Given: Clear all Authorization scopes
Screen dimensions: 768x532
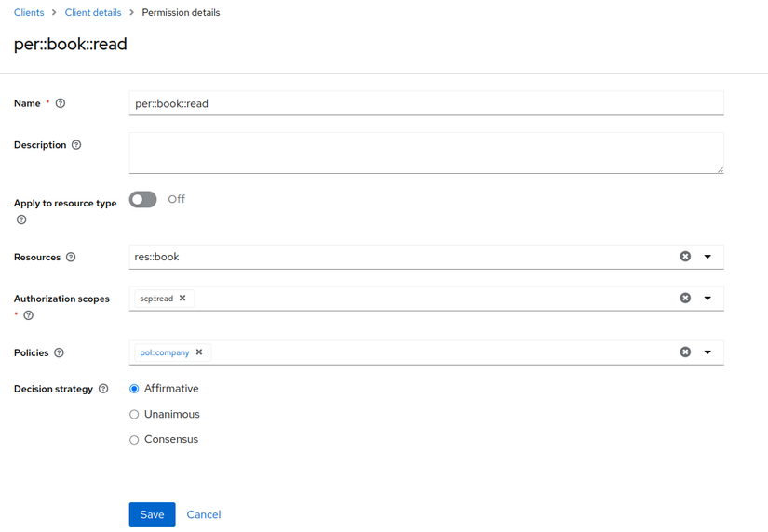Looking at the screenshot, I should pyautogui.click(x=685, y=299).
